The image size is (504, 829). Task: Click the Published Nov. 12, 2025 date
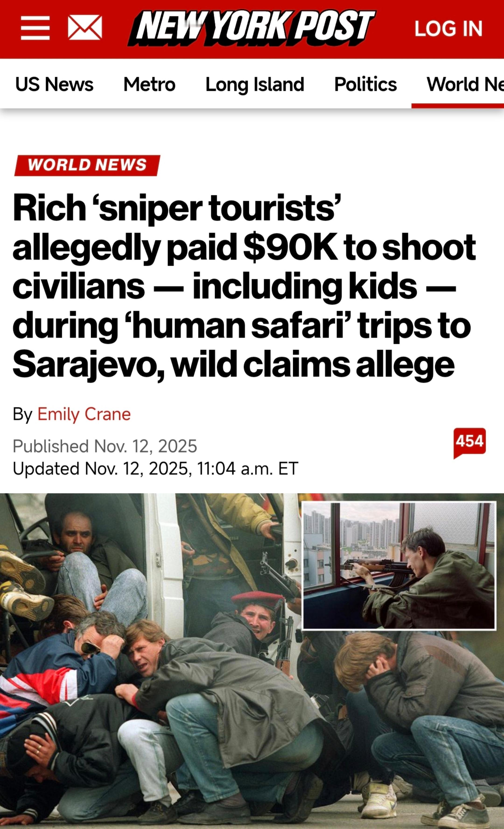pyautogui.click(x=105, y=446)
